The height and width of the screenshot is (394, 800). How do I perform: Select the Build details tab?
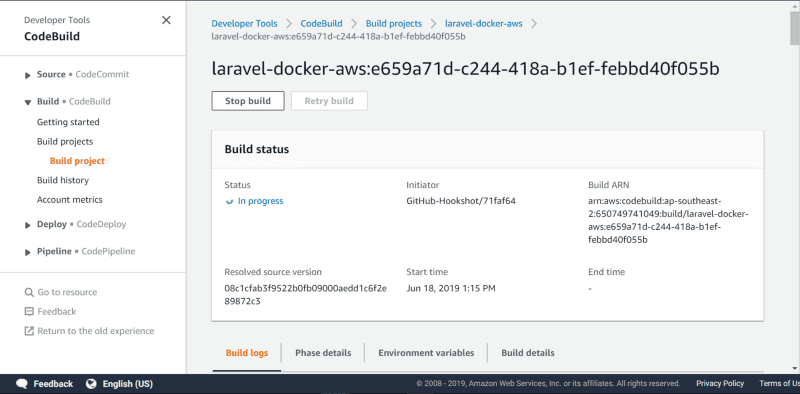[x=528, y=353]
